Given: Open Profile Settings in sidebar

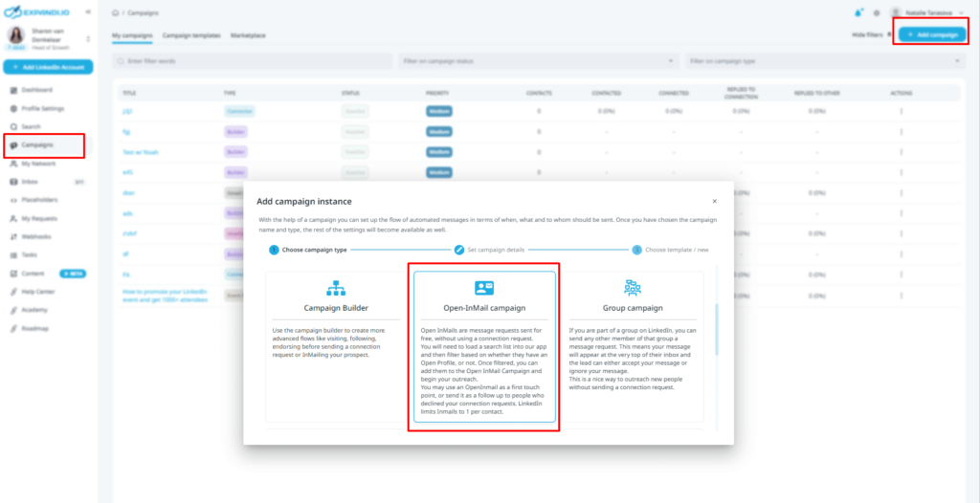Looking at the screenshot, I should coord(42,108).
